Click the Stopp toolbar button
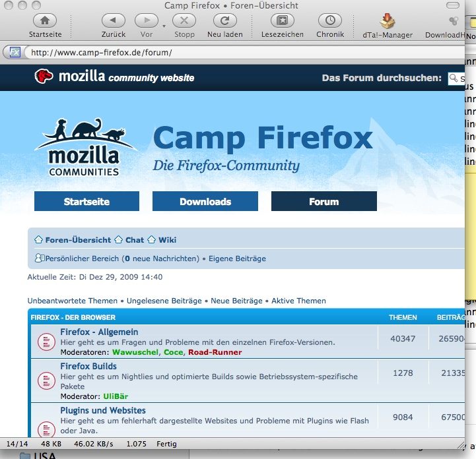This screenshot has width=476, height=459. (x=184, y=20)
